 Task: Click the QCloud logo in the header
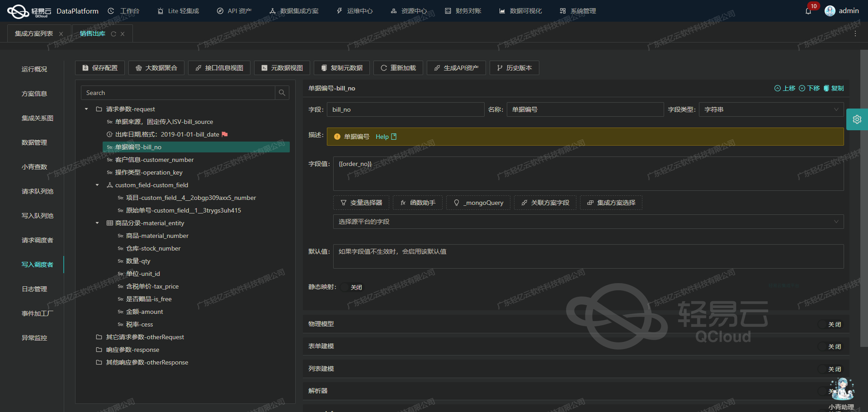coord(29,11)
